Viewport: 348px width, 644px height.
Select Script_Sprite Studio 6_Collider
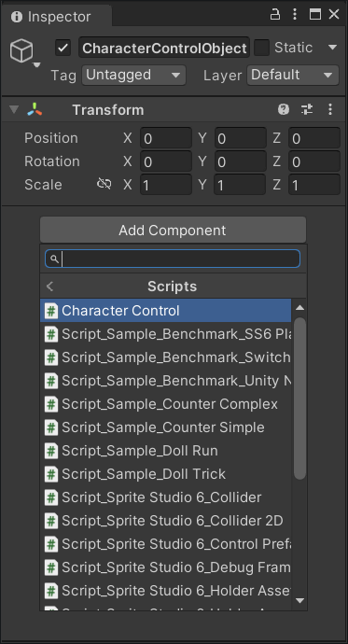tap(165, 497)
